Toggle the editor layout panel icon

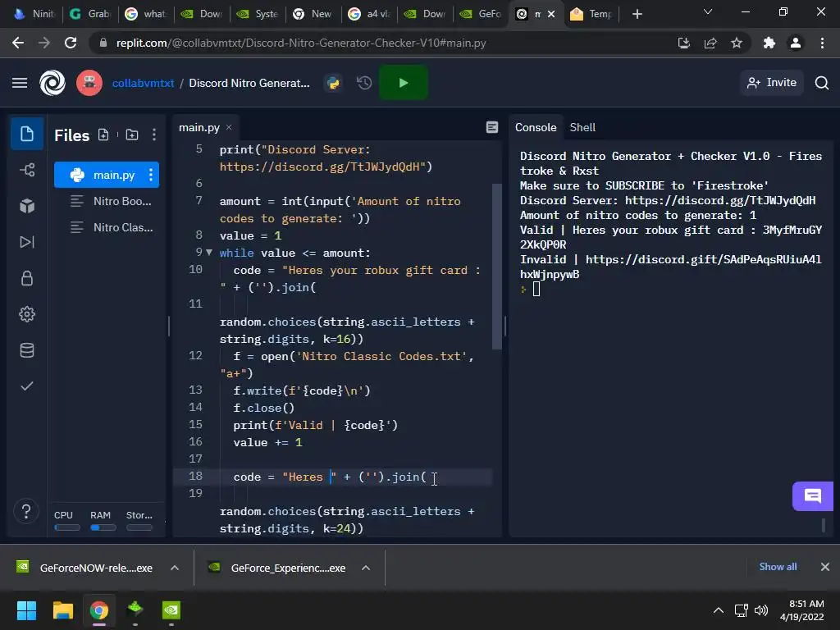(x=492, y=127)
